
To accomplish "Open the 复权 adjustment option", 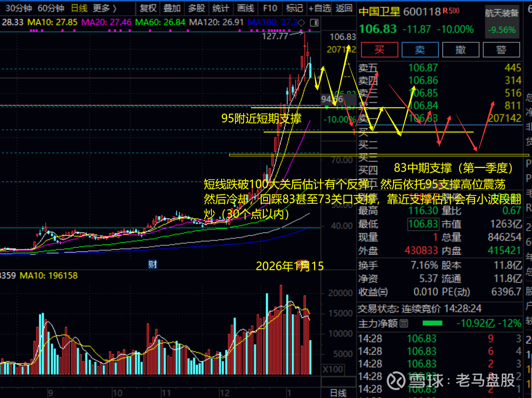I will (x=148, y=8).
